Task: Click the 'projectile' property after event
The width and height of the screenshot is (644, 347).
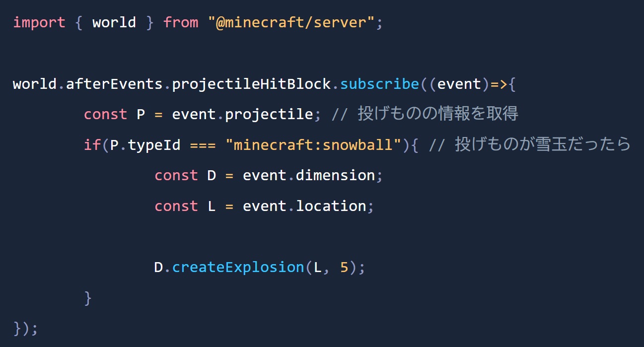Action: coord(269,114)
